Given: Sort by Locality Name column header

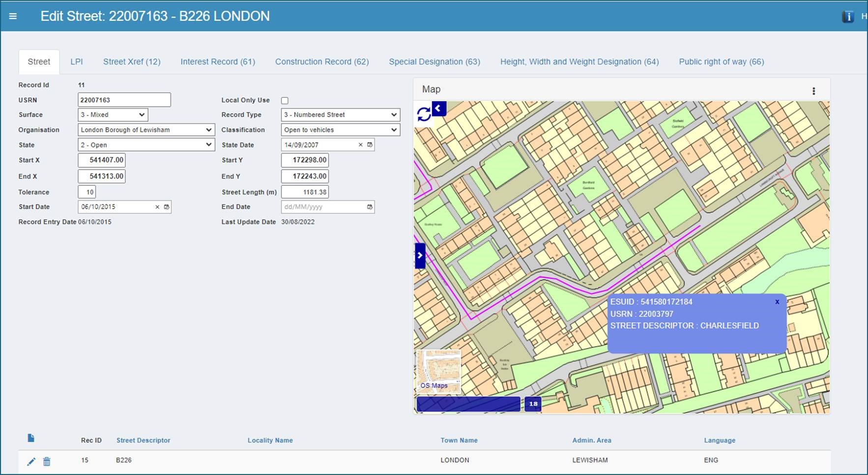Looking at the screenshot, I should 270,441.
